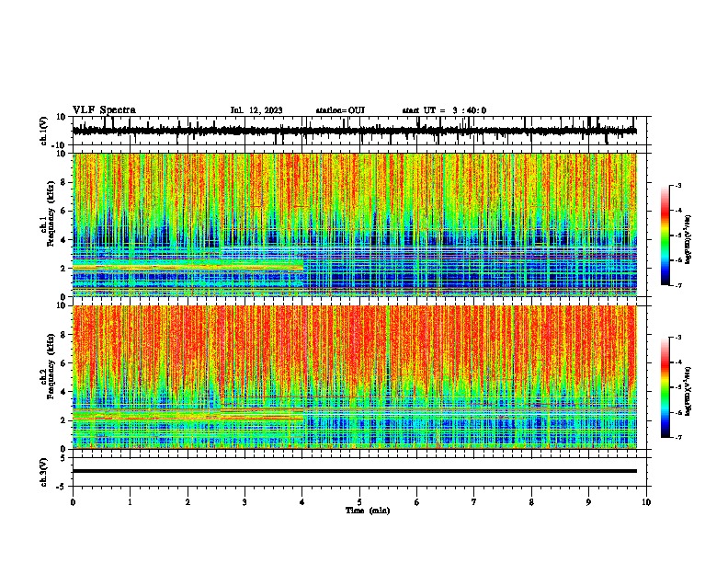Click the '-4' label on ch.1 colorbar
This screenshot has height=563, width=728.
click(677, 211)
